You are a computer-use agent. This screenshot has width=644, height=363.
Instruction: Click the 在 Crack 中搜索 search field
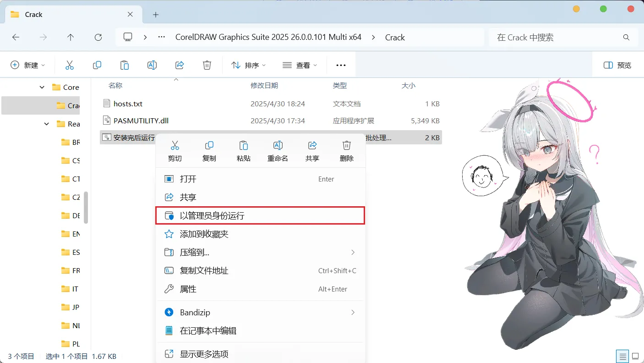563,37
